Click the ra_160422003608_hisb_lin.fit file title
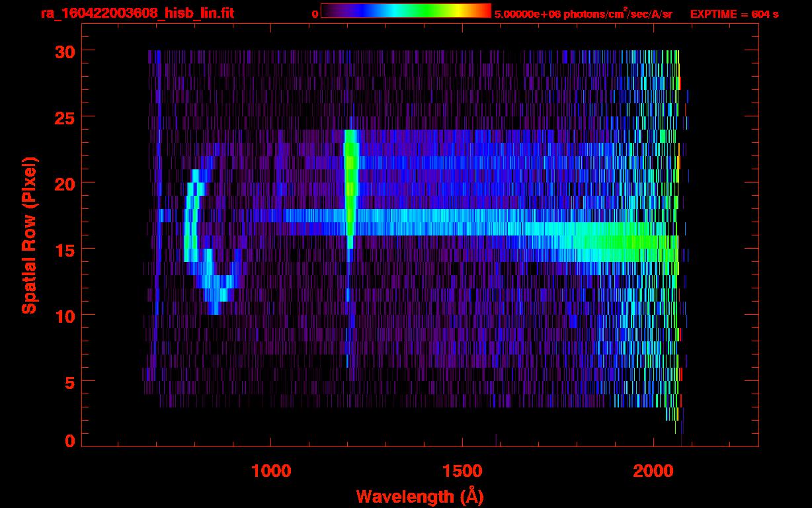 click(x=137, y=13)
